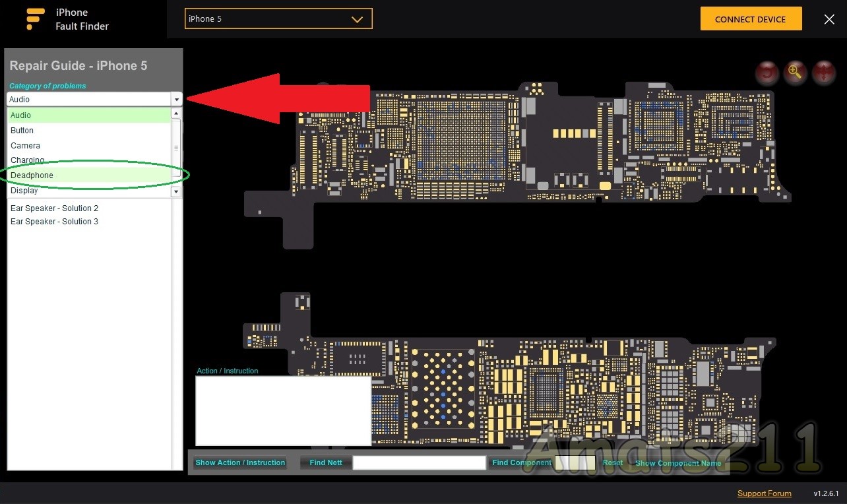Click the rotate board view icon
This screenshot has width=847, height=504.
767,73
